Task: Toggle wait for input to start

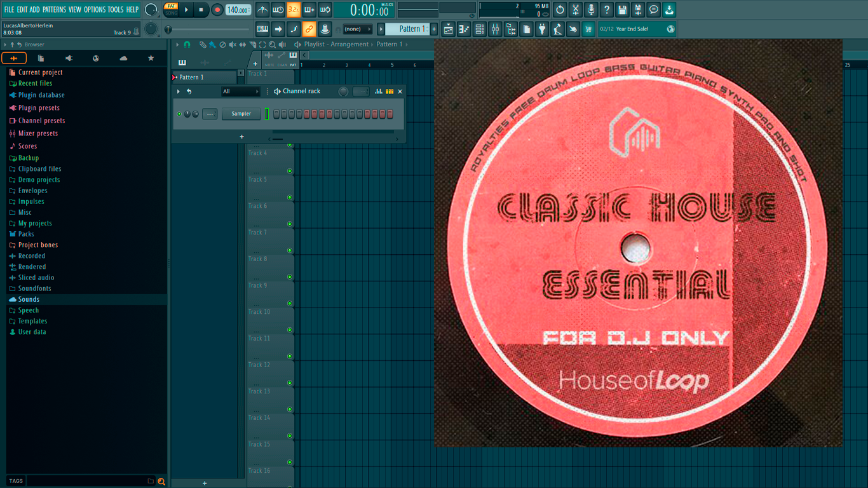Action: pos(278,10)
